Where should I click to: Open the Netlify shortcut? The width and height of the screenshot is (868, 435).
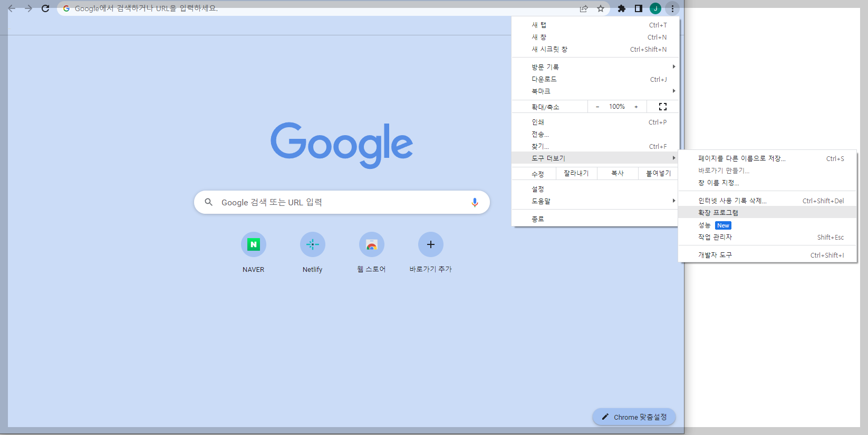(313, 253)
